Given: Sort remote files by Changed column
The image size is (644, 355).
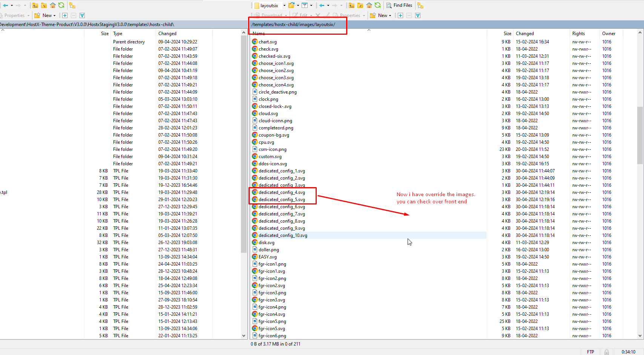Looking at the screenshot, I should point(524,34).
